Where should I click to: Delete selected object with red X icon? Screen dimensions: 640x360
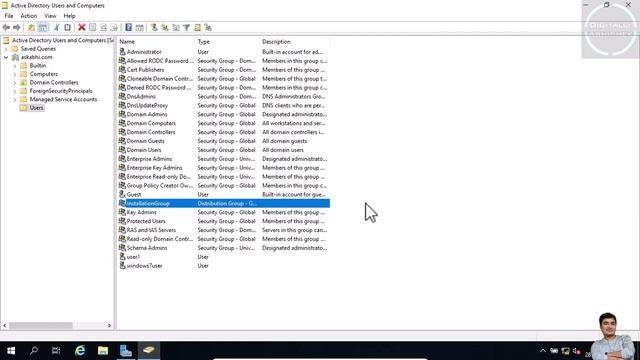coord(82,27)
